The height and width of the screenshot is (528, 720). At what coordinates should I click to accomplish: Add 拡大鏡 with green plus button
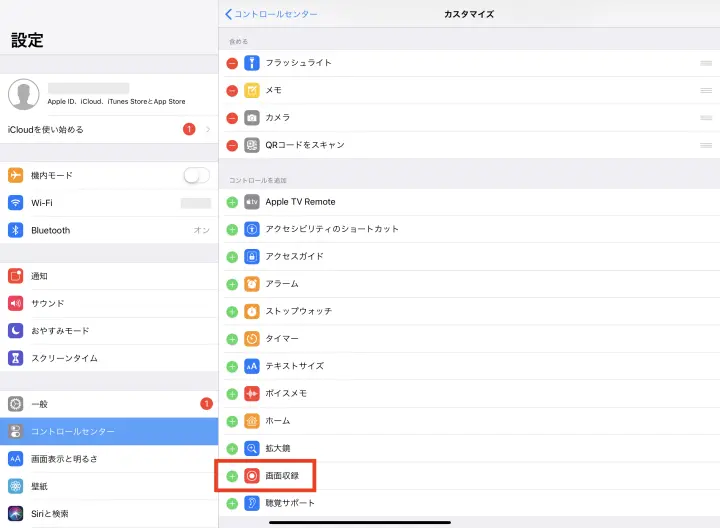[232, 449]
